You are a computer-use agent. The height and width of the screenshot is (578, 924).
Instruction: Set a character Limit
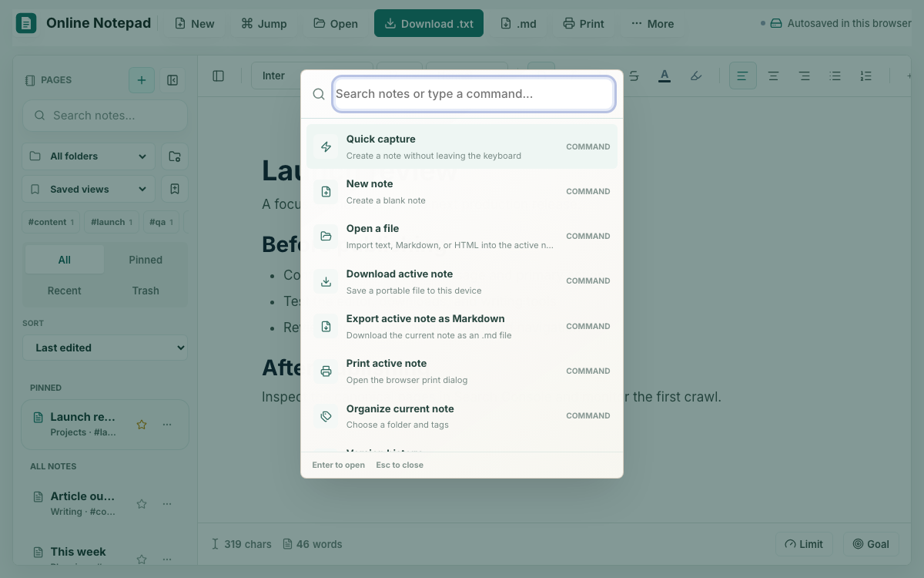804,544
